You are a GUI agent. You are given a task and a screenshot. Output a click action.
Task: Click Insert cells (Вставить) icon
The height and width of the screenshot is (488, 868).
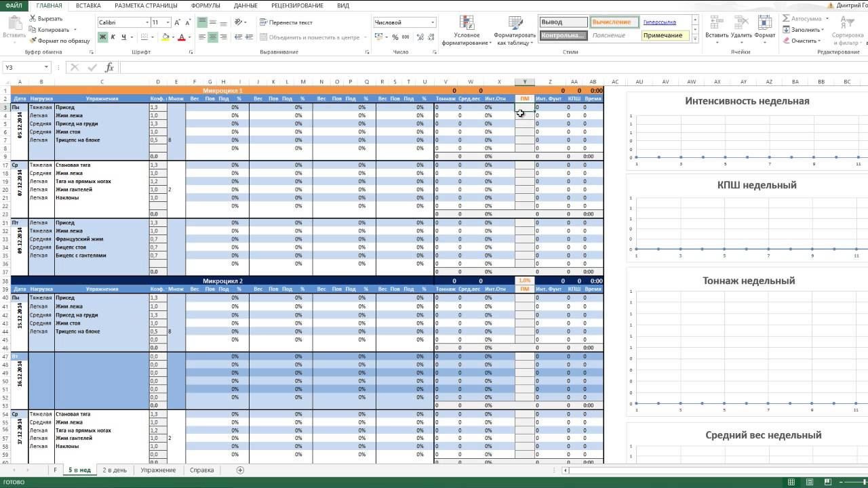(717, 22)
